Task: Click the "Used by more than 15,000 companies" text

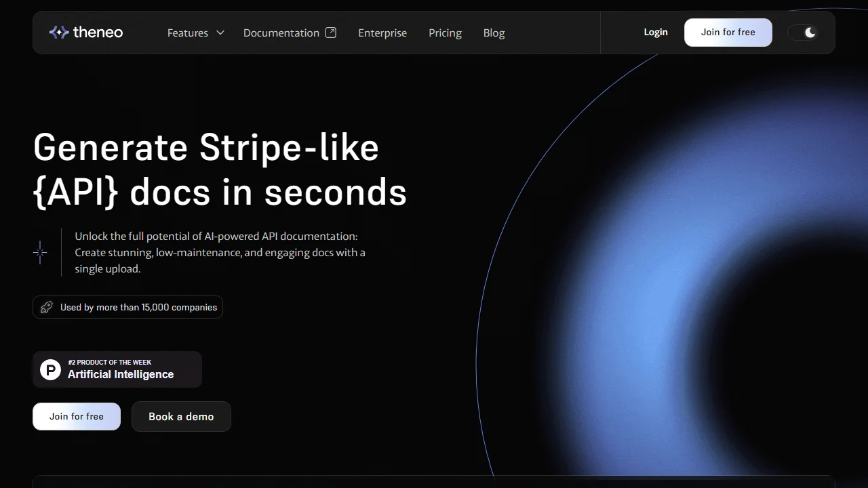Action: pyautogui.click(x=138, y=307)
